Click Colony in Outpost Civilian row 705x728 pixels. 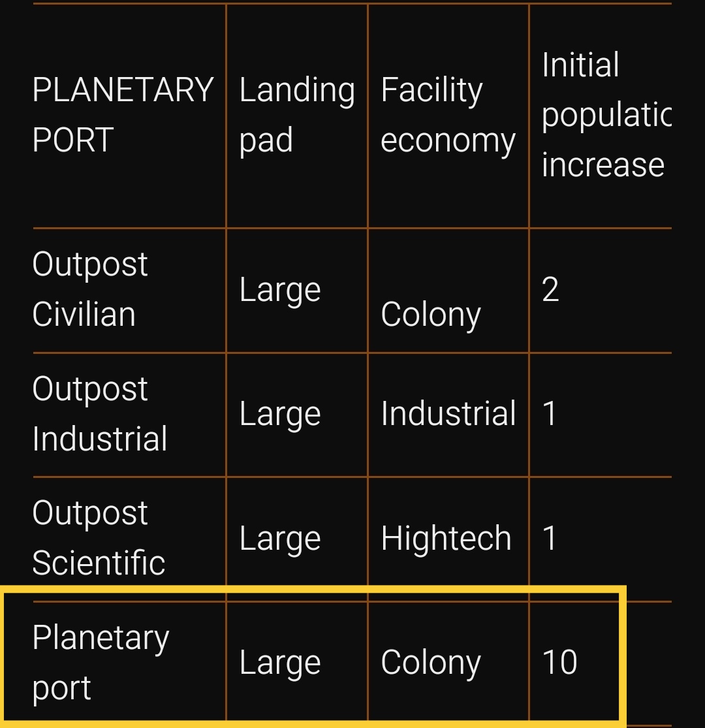point(431,316)
